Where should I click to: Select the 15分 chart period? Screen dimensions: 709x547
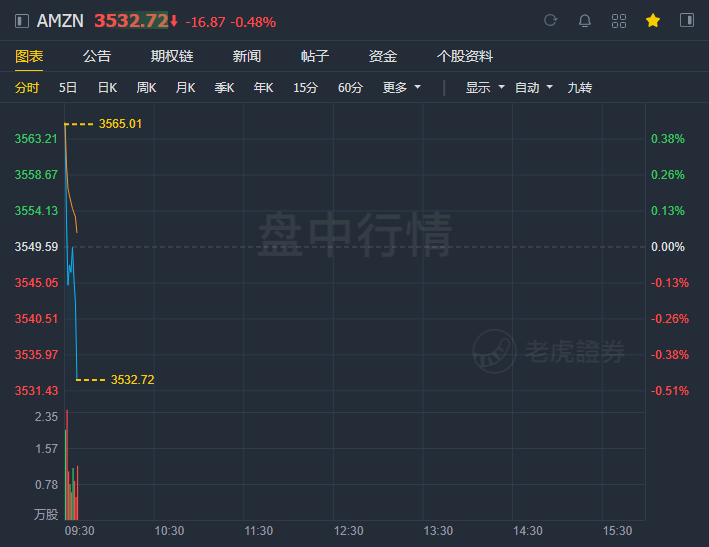coord(305,88)
